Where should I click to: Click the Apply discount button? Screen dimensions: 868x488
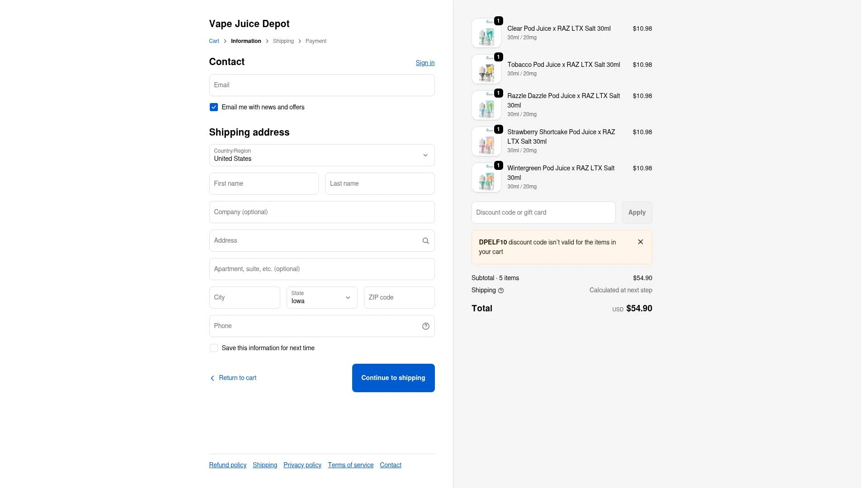[x=637, y=212]
